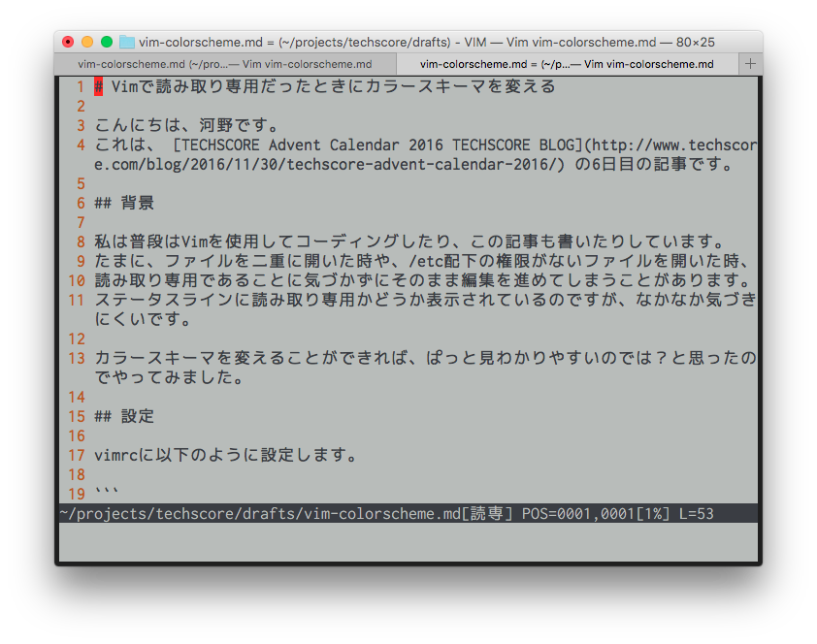Viewport: 817px width, 644px height.
Task: Select the second active vim-colorscheme.md tab
Action: 567,64
